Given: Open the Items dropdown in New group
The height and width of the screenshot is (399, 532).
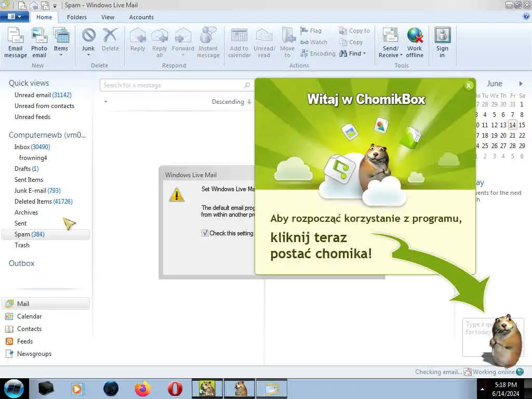Looking at the screenshot, I should pyautogui.click(x=61, y=43).
